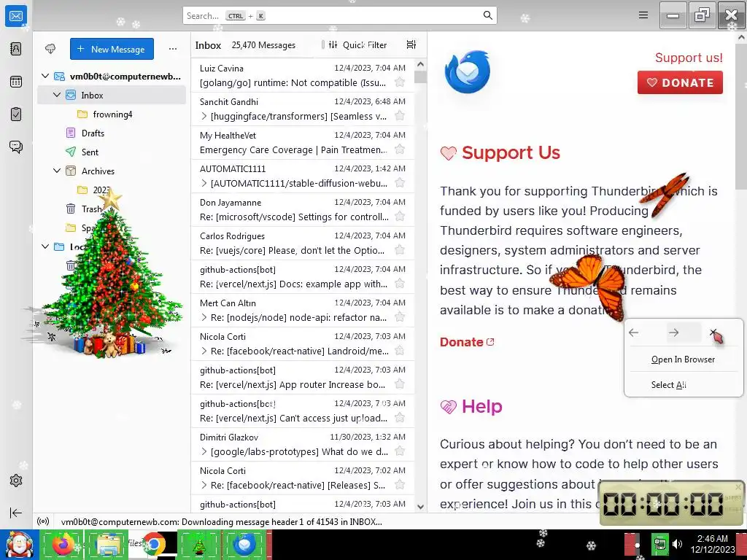This screenshot has width=747, height=560.
Task: Choose Select All menu item
Action: 683,385
